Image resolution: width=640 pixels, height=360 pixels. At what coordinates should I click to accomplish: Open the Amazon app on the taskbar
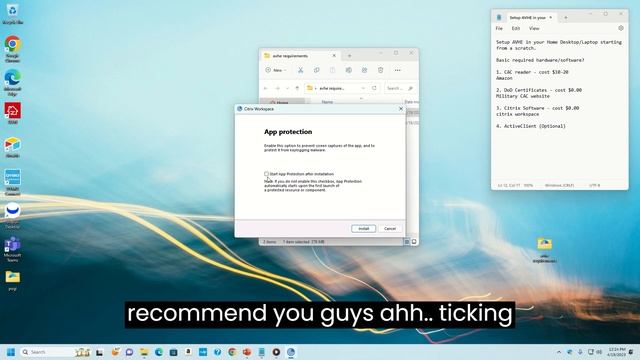pos(188,352)
